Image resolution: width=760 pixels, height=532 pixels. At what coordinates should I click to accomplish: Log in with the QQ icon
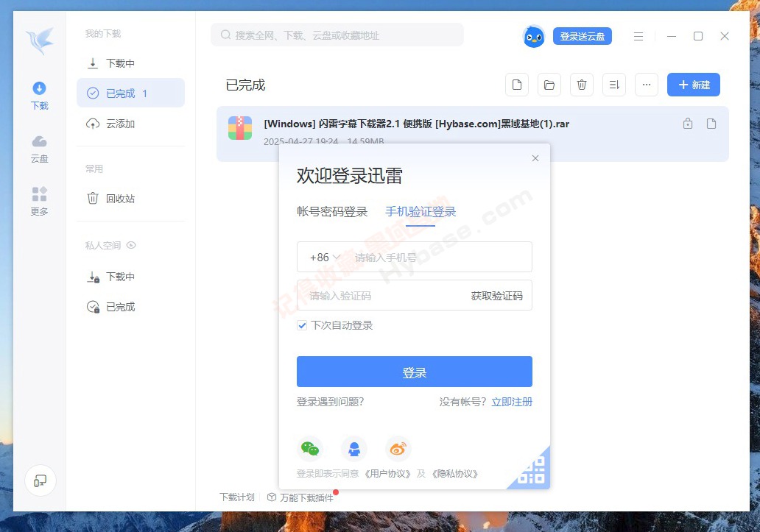coord(354,449)
